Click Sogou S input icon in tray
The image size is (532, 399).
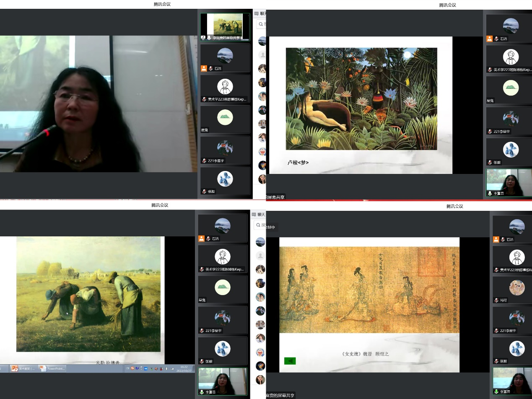click(x=132, y=368)
